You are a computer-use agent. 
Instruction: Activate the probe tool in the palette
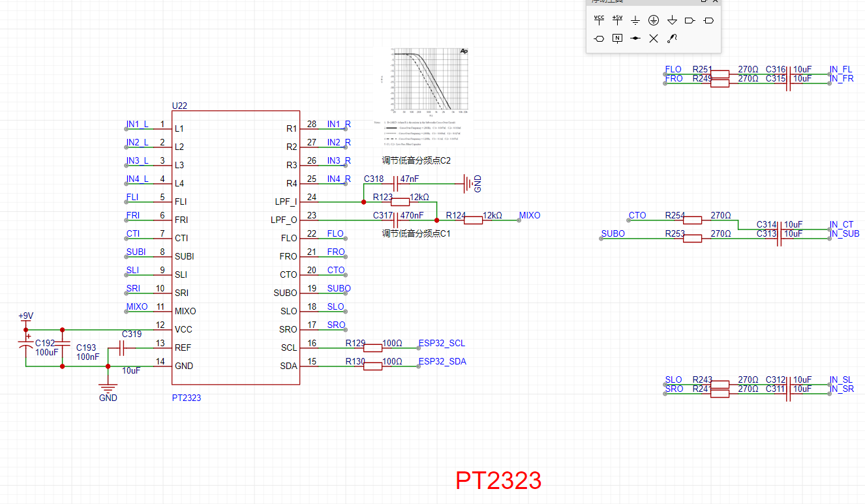672,38
